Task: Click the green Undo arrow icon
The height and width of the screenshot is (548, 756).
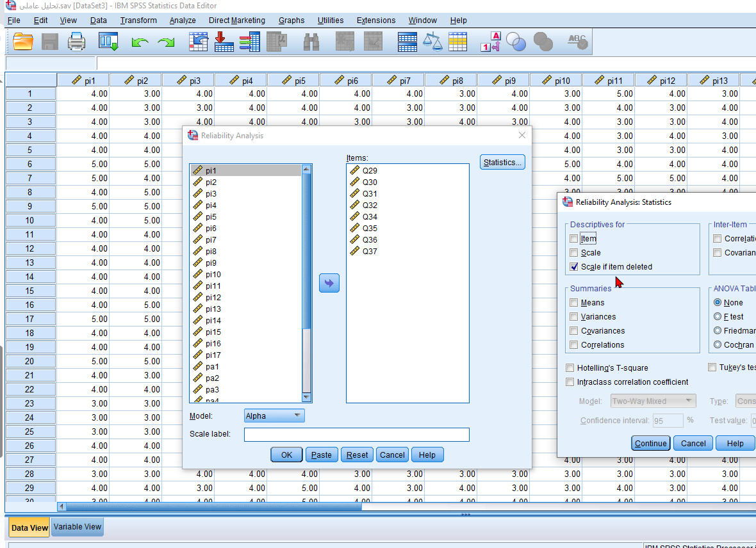Action: tap(140, 42)
